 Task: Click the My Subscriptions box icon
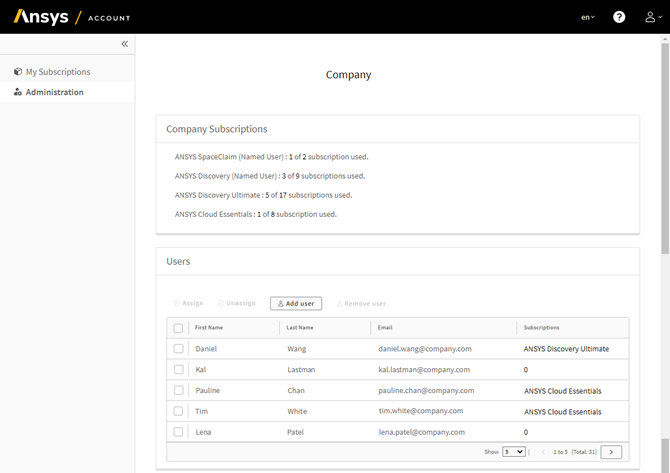click(x=18, y=72)
